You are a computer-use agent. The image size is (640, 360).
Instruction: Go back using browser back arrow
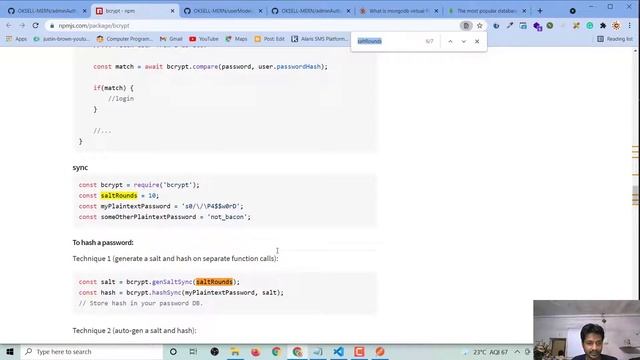coord(9,26)
